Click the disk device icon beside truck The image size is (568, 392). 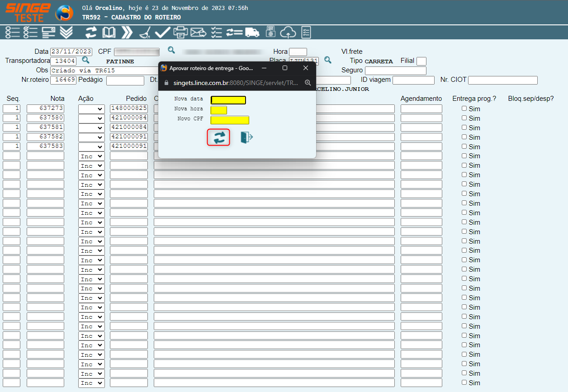(x=270, y=33)
